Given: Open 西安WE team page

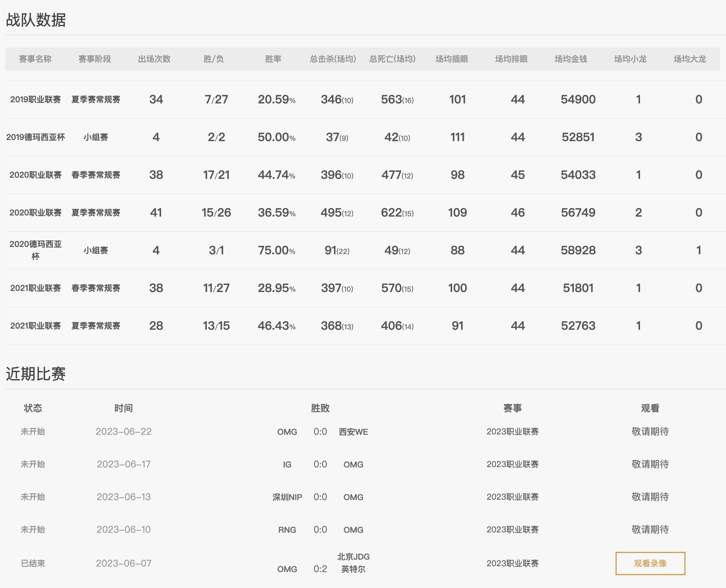Looking at the screenshot, I should [352, 431].
